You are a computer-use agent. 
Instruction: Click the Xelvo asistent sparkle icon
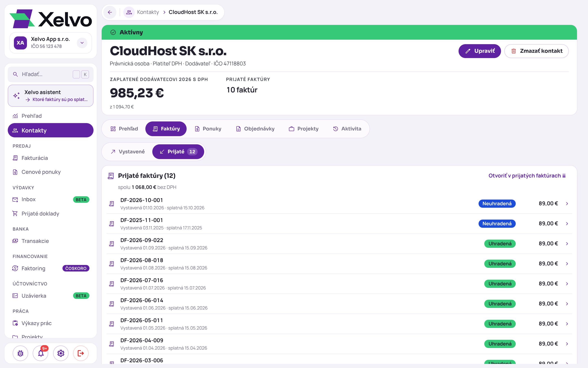[x=17, y=96]
